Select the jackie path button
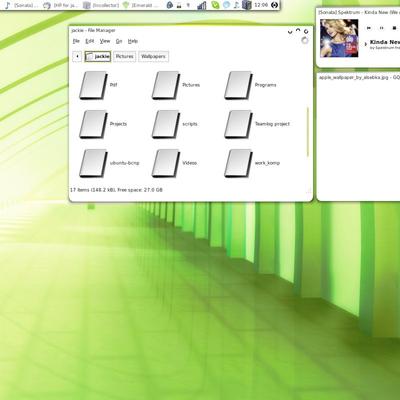Viewport: 400px width, 400px height. (98, 56)
